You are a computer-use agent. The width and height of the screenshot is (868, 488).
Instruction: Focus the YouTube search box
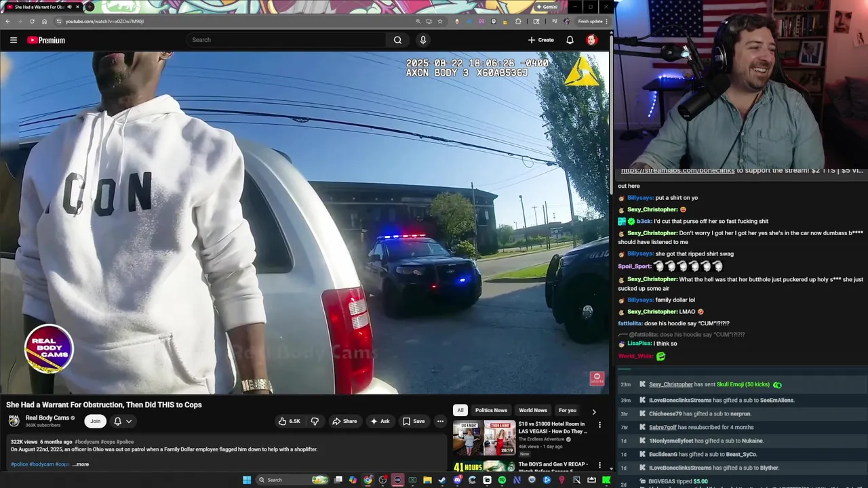(x=286, y=40)
